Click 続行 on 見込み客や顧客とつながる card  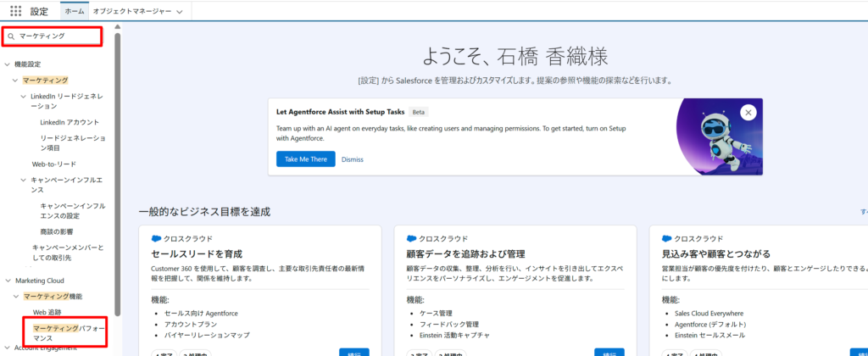[x=860, y=352]
